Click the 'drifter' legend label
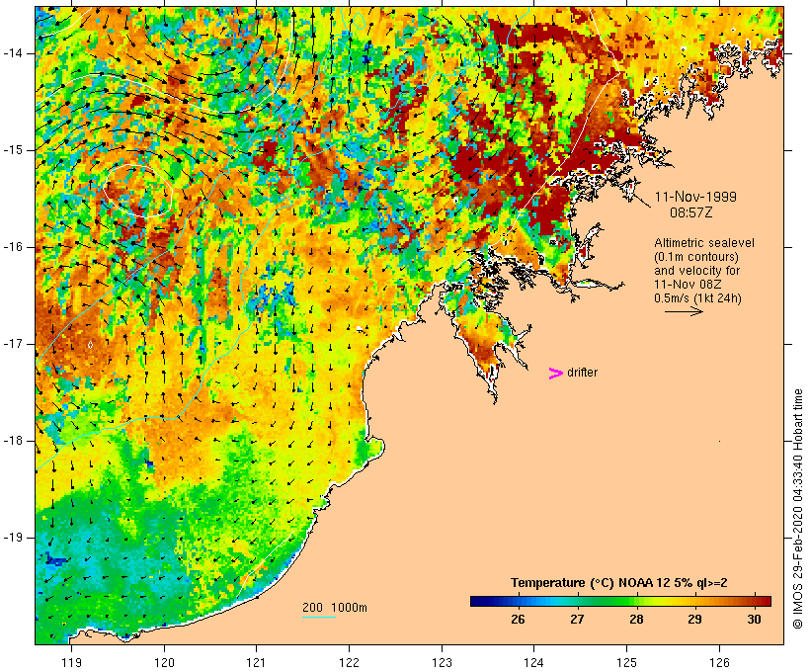This screenshot has width=810, height=672. (x=582, y=373)
